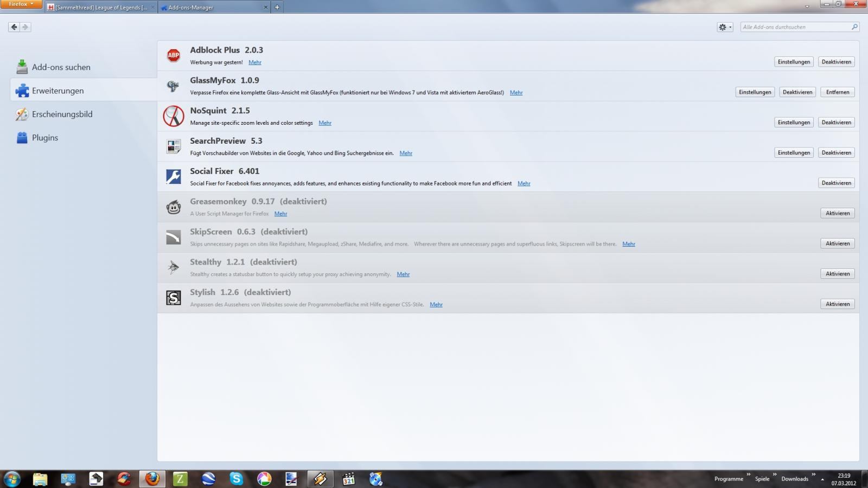The height and width of the screenshot is (488, 868).
Task: Open Erscheinungsbild category
Action: (83, 114)
